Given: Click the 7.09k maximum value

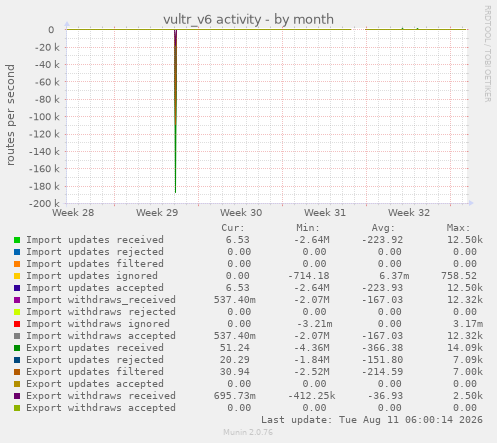Looking at the screenshot, I should (468, 360).
